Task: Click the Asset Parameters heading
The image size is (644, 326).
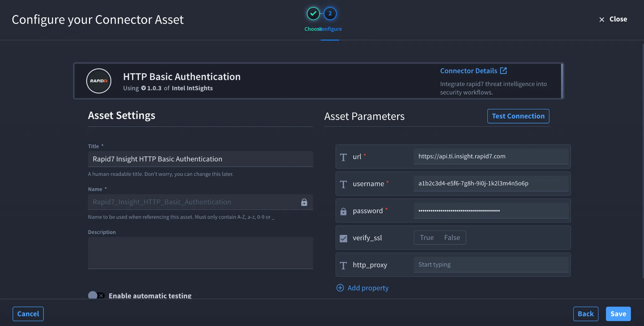Action: [364, 116]
